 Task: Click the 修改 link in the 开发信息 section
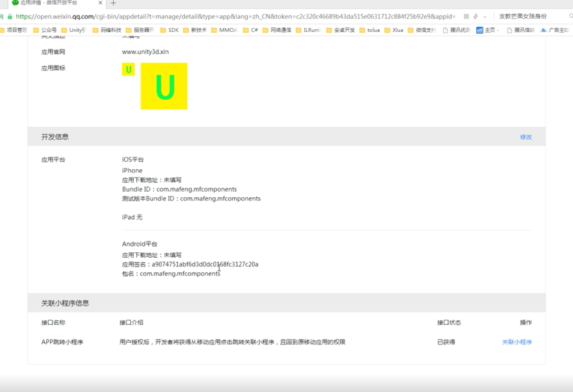(526, 136)
